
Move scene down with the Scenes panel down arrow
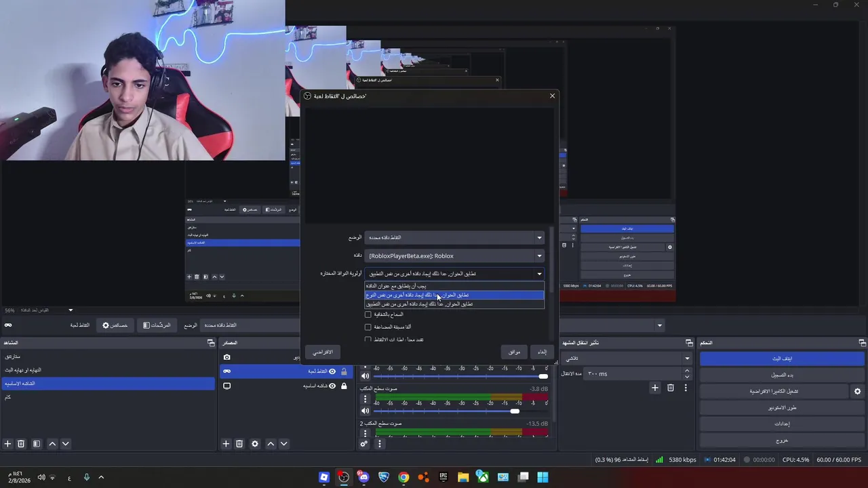point(65,444)
